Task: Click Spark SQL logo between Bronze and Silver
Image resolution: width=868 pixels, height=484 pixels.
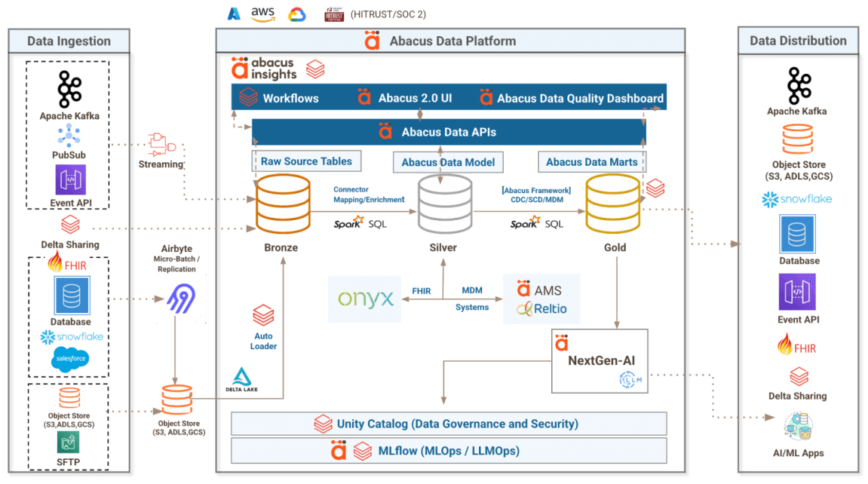Action: pos(360,223)
